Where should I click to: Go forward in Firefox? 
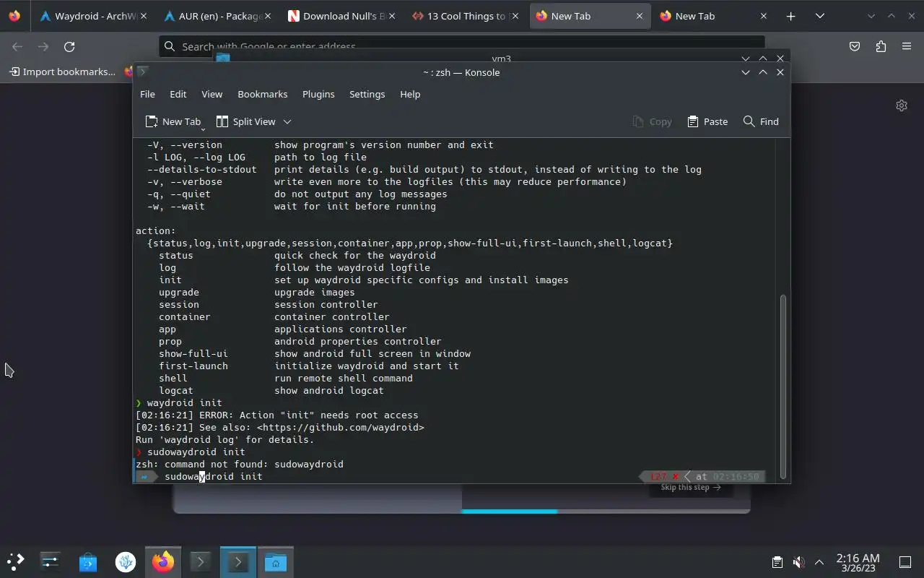tap(43, 46)
